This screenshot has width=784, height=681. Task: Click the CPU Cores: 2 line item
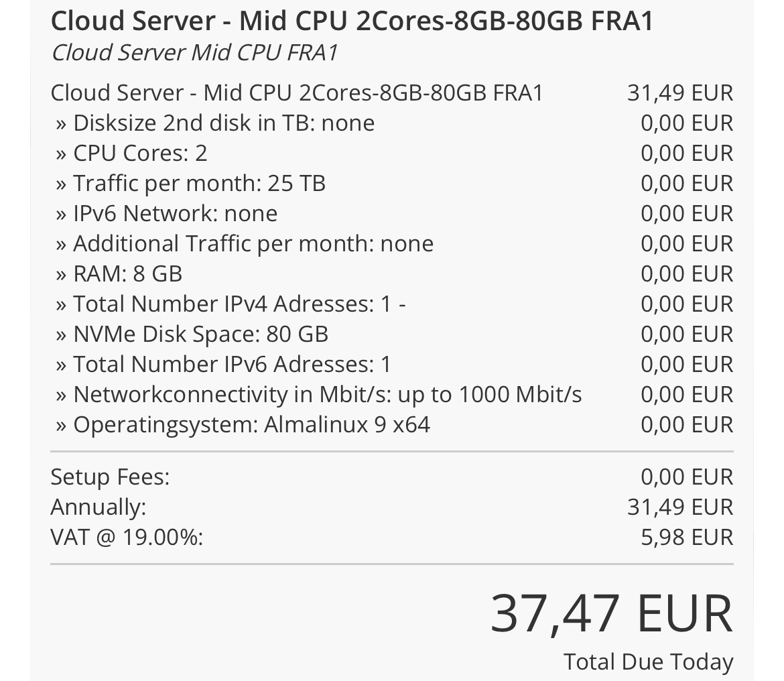[x=131, y=153]
